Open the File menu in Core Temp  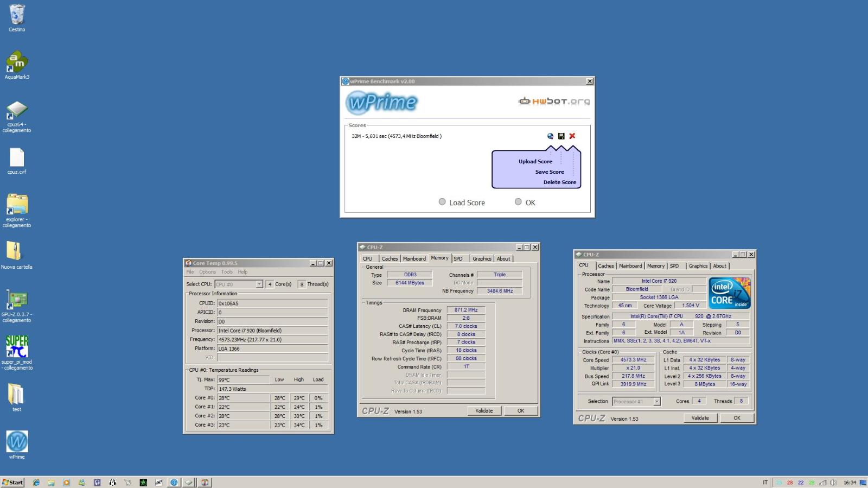[190, 272]
